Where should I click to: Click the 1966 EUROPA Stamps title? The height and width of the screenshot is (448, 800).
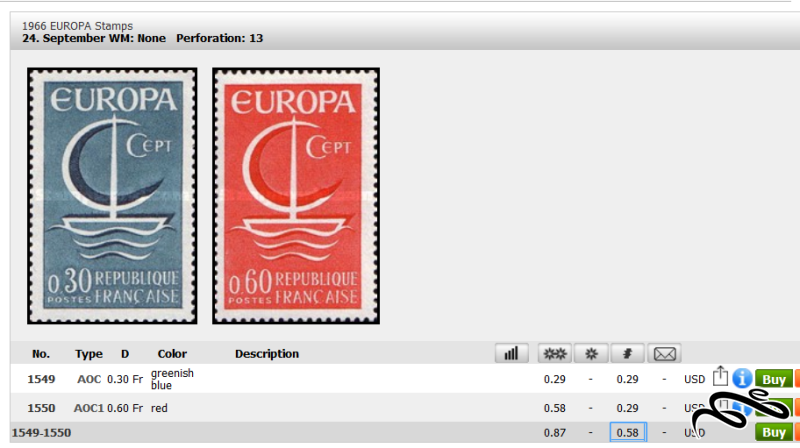(x=78, y=26)
